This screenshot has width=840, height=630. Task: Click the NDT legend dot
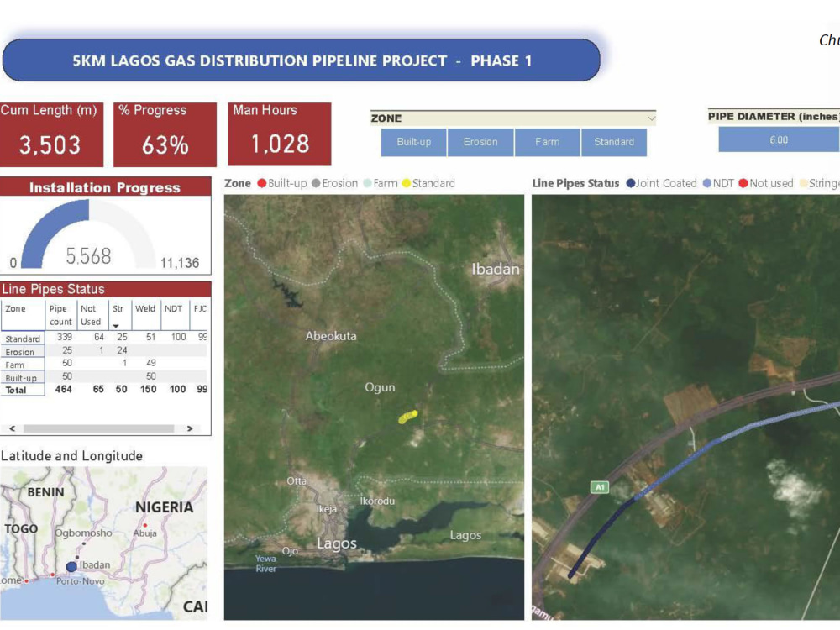point(707,183)
